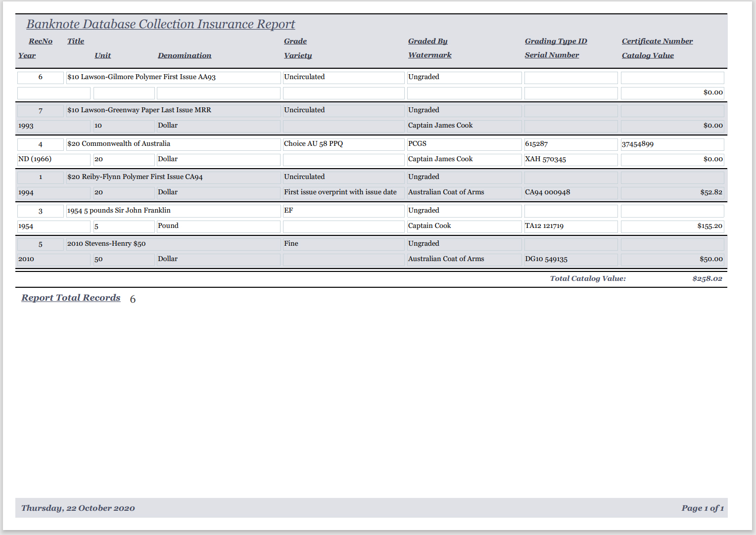Click the EF grade cell
The width and height of the screenshot is (756, 535).
coord(343,211)
